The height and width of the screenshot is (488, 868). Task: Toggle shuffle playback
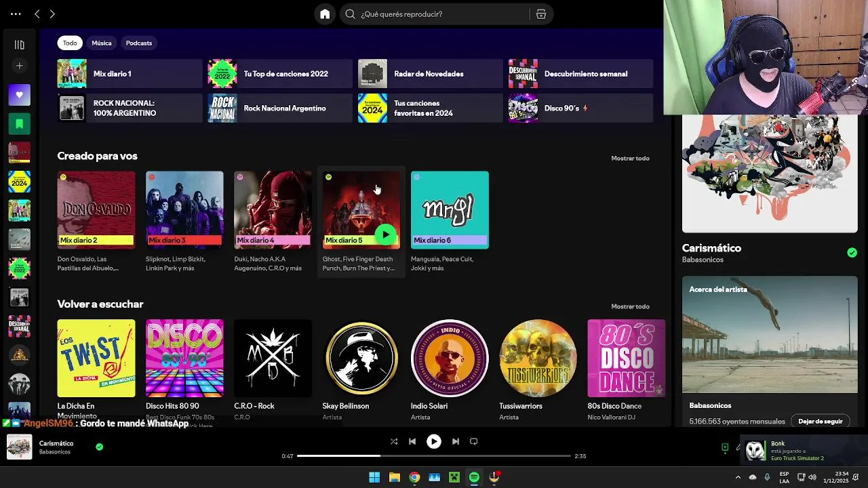tap(394, 441)
